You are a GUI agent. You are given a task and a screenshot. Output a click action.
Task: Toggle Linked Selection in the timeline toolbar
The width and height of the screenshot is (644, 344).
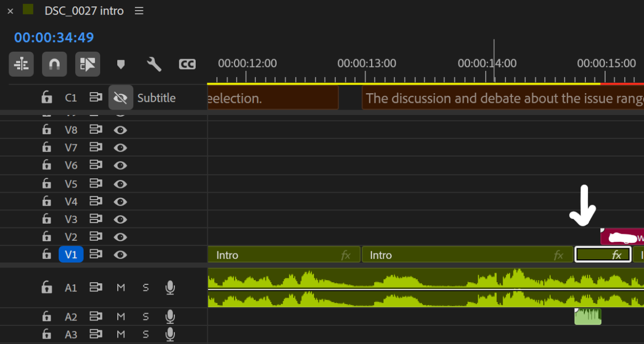[87, 64]
